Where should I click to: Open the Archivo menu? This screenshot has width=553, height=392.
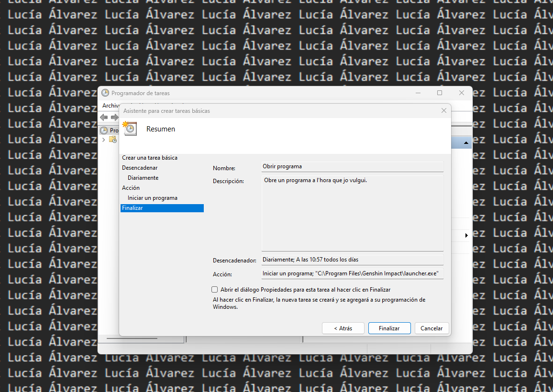pos(111,105)
